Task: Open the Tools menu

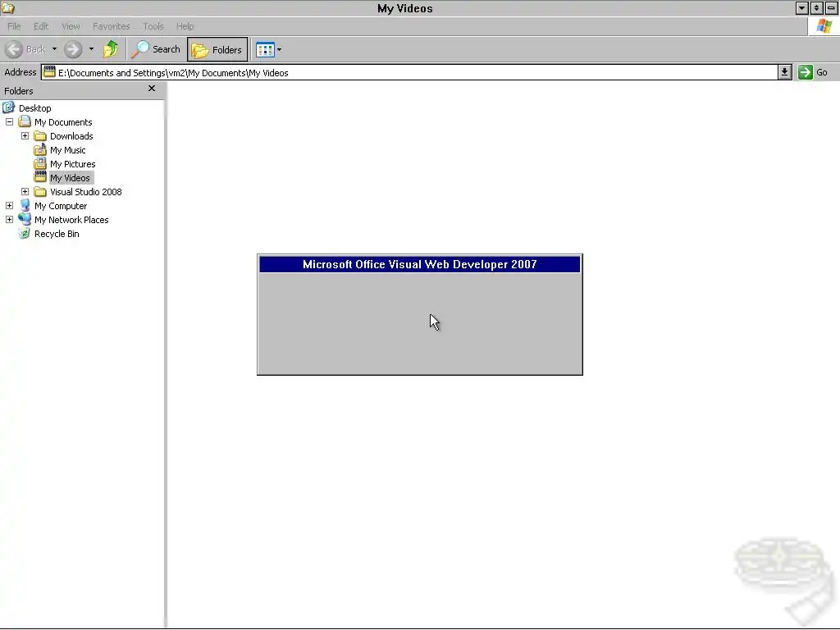Action: 153,26
